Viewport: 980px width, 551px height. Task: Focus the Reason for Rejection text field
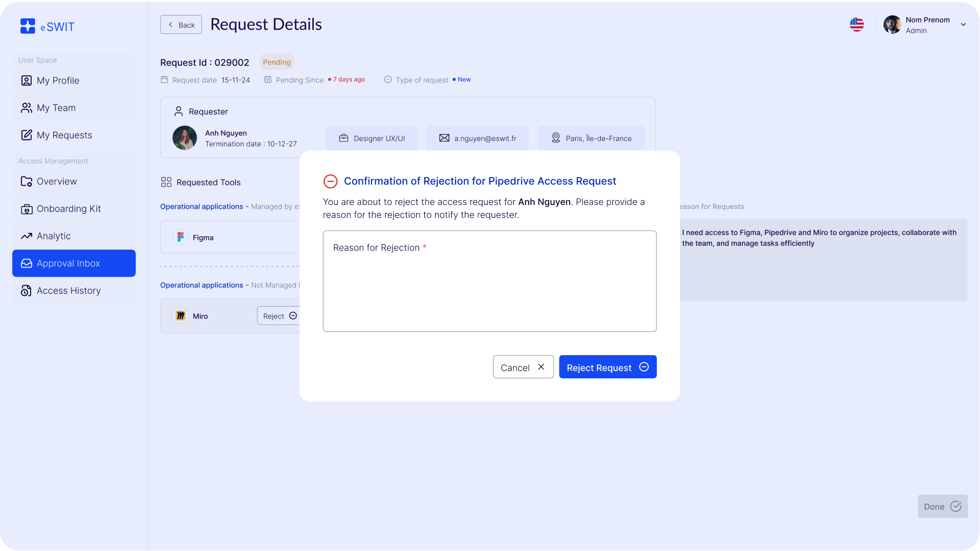pos(489,285)
